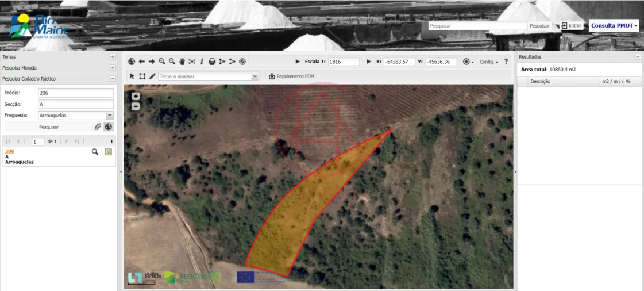Open the Tema a analisar dropdown
This screenshot has width=644, height=291.
click(x=255, y=76)
